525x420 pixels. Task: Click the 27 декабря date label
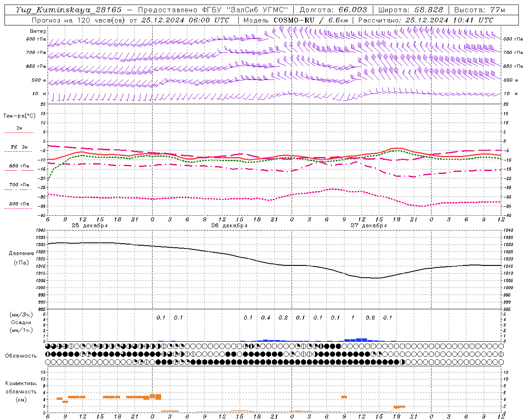pos(368,226)
